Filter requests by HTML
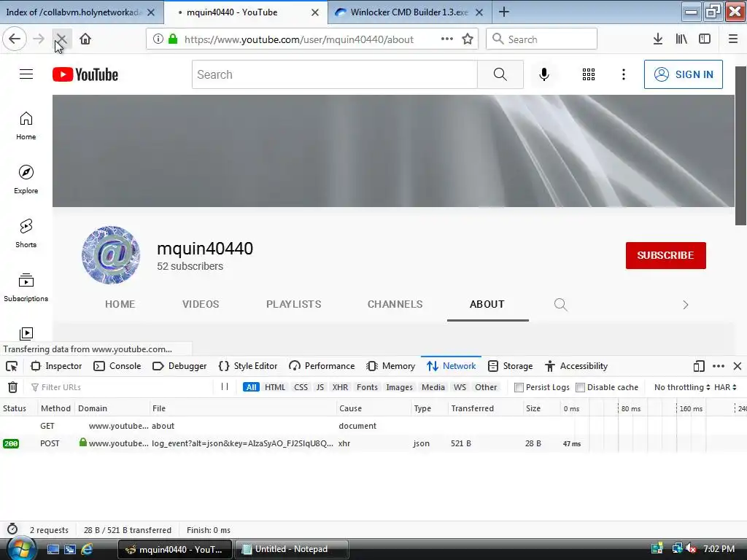747x560 pixels. pyautogui.click(x=275, y=387)
